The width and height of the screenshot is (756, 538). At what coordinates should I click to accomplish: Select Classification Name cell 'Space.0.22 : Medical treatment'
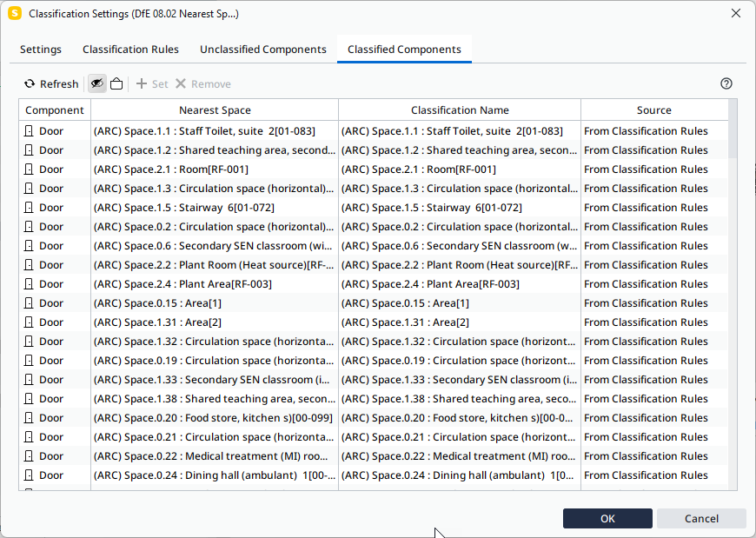click(459, 456)
